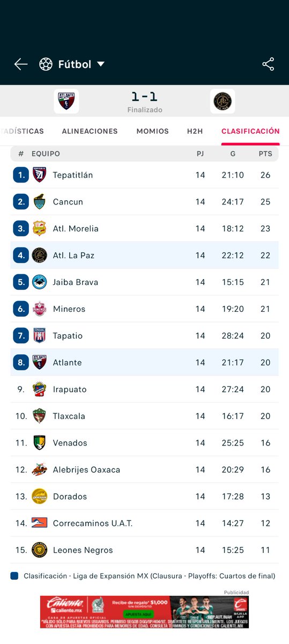Tap the soccer ball sport icon
Screen dimensions: 289x644
click(x=46, y=64)
